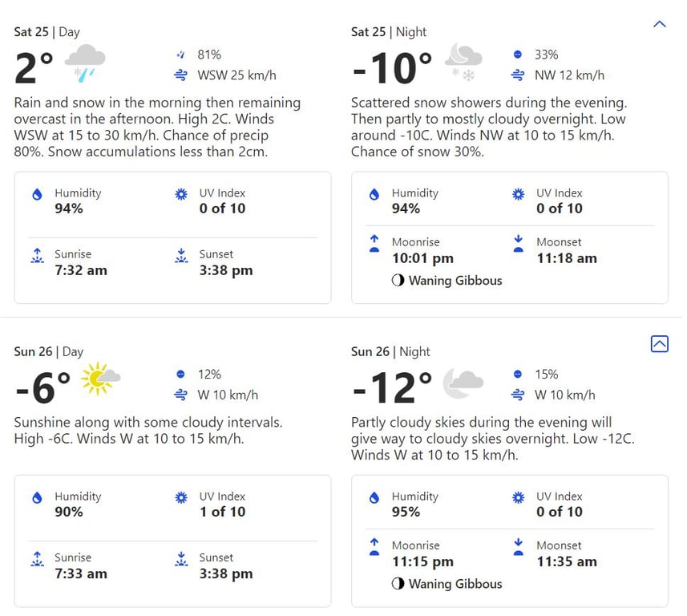Click the rain and snow cloud icon
687x616 pixels.
(85, 64)
